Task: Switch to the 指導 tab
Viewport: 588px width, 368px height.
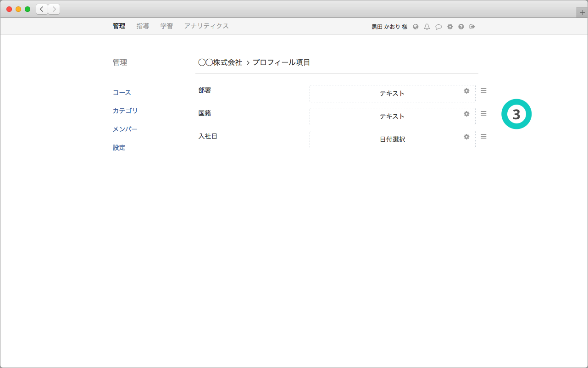Action: (143, 26)
